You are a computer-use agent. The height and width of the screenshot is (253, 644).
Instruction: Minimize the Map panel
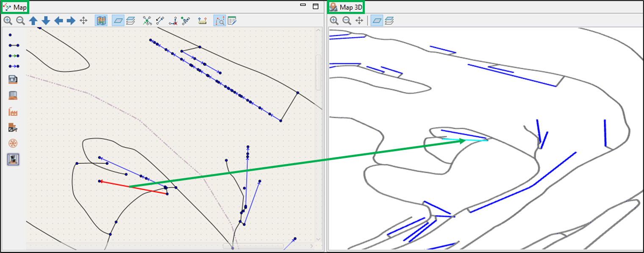click(303, 6)
